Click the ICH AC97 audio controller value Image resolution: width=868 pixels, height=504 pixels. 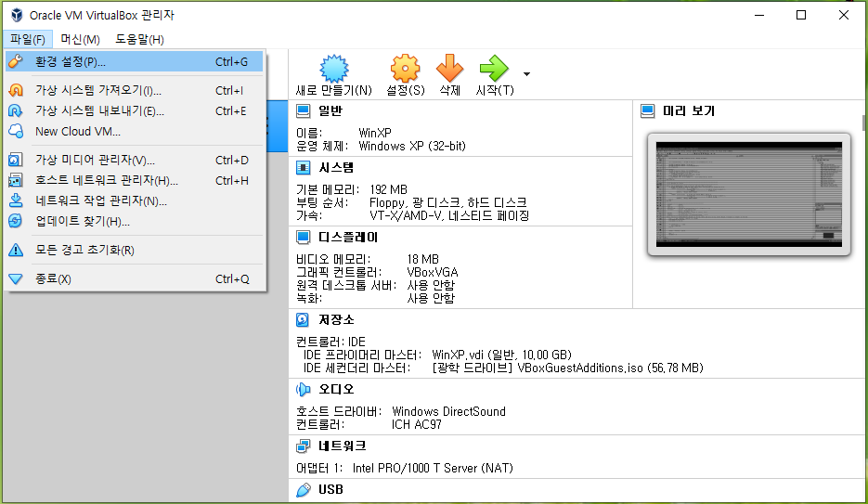pos(416,425)
